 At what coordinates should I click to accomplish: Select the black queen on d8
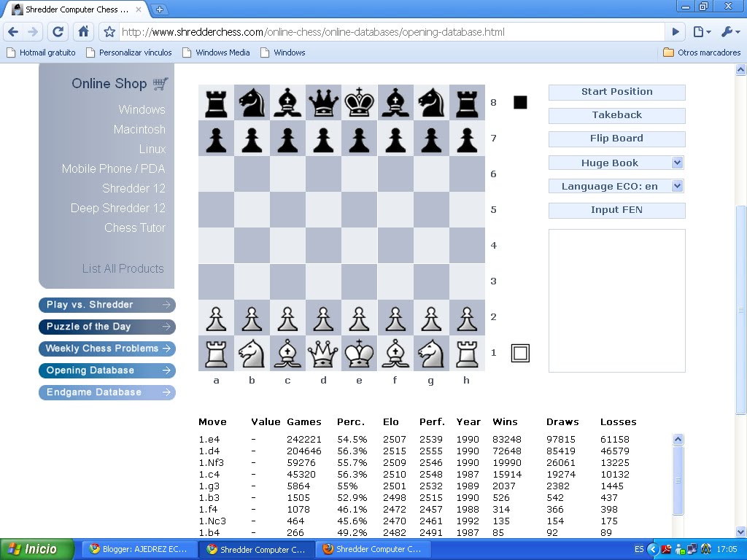[323, 102]
